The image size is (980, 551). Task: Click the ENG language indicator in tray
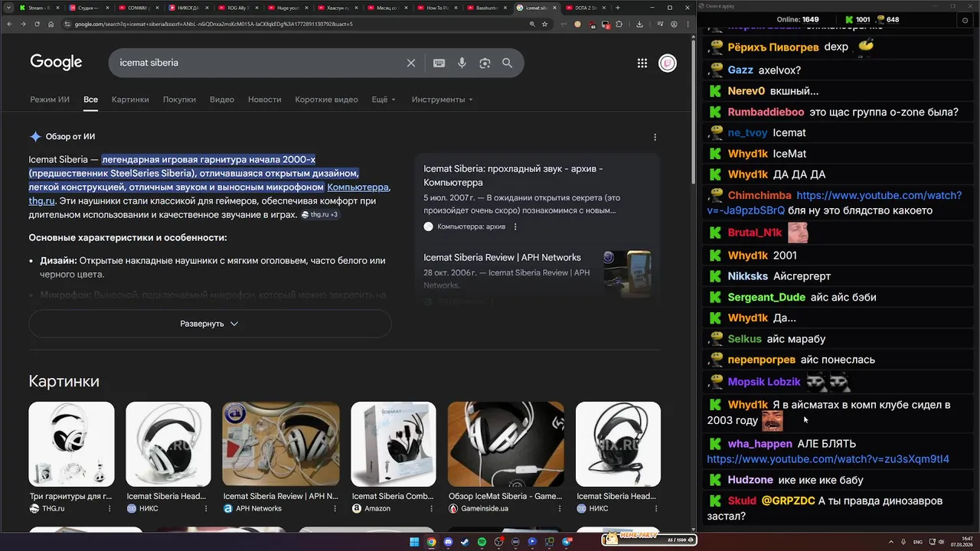[x=918, y=542]
